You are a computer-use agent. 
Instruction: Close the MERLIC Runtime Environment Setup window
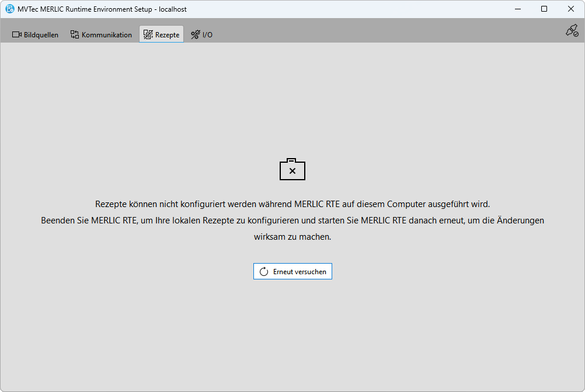(x=571, y=9)
